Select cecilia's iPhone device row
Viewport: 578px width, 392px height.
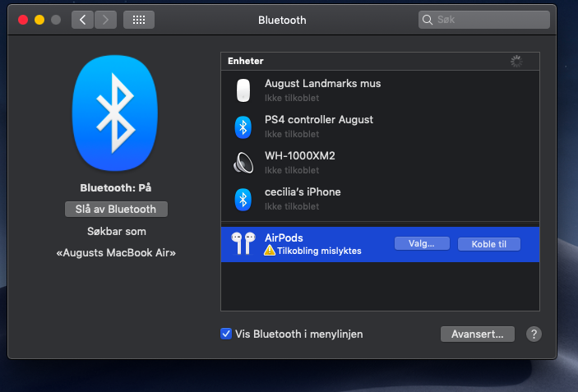point(380,199)
